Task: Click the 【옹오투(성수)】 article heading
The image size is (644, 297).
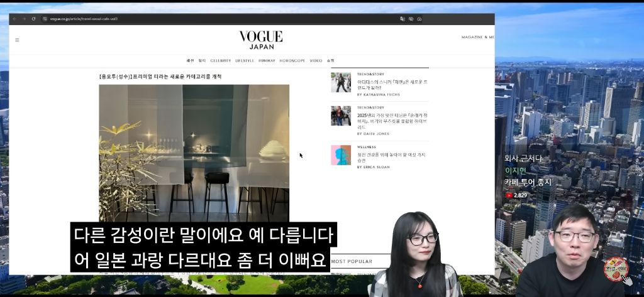Action: (160, 77)
